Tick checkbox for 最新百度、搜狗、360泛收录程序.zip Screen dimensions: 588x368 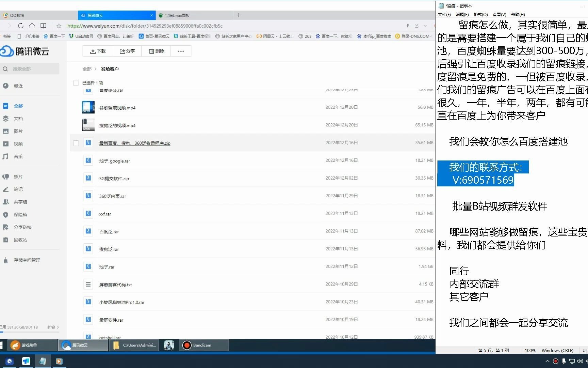(76, 143)
